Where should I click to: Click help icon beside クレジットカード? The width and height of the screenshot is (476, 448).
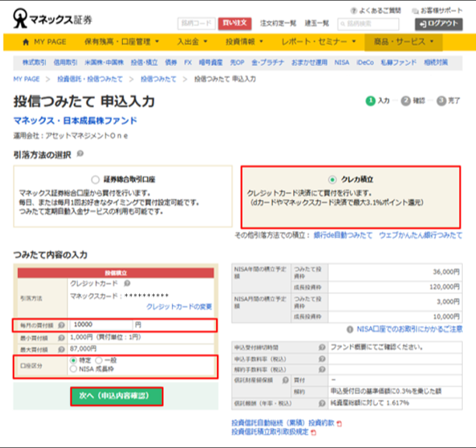click(x=128, y=283)
